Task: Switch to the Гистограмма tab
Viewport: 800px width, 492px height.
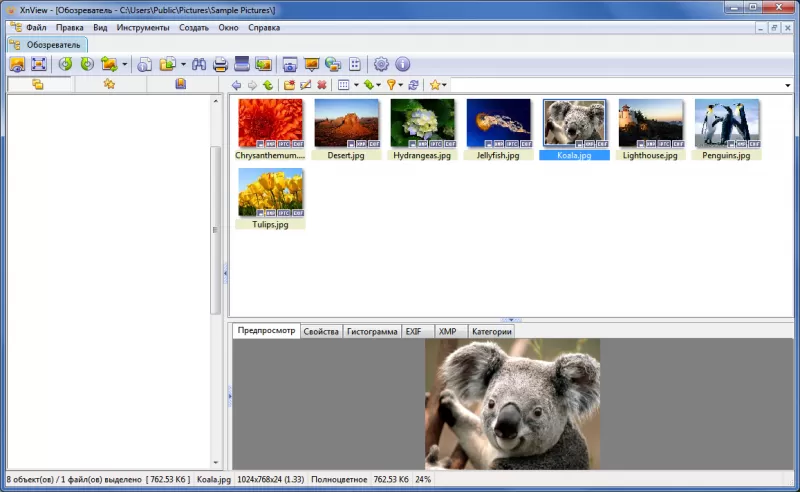Action: pyautogui.click(x=372, y=331)
